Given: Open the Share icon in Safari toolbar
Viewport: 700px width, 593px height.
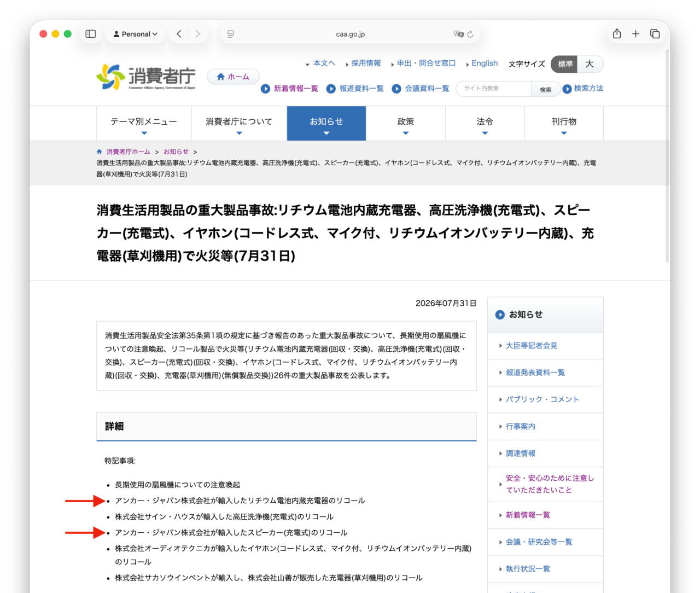Looking at the screenshot, I should (617, 34).
